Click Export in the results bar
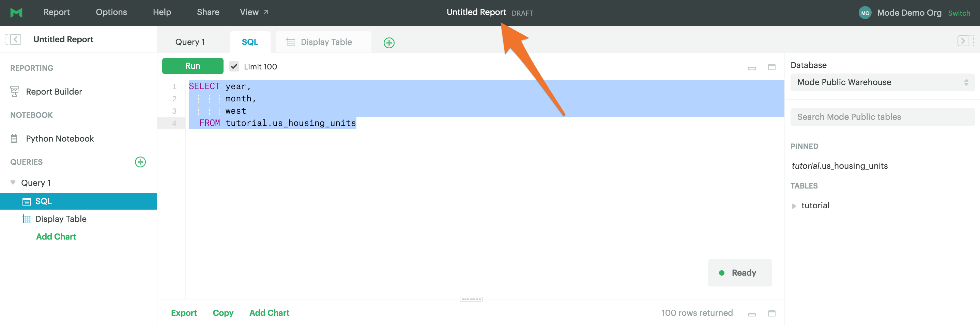 [x=184, y=313]
